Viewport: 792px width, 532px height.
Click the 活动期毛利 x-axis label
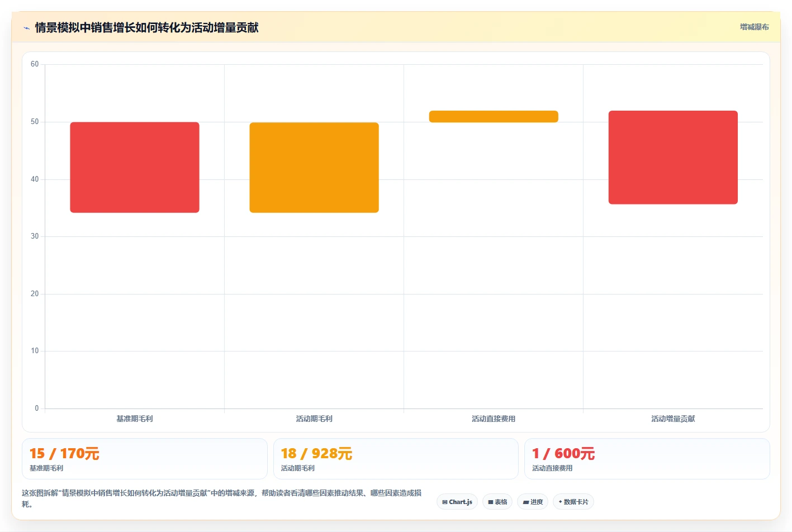coord(314,419)
